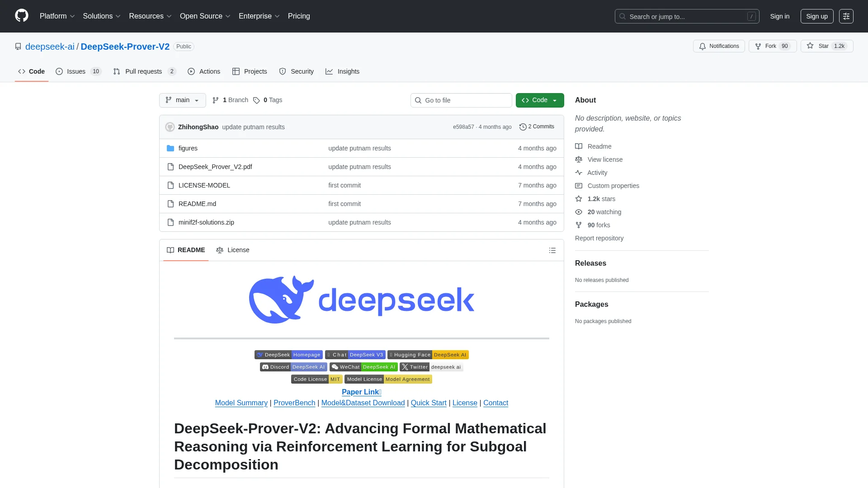
Task: Click the GitHub logo icon
Action: tap(21, 16)
